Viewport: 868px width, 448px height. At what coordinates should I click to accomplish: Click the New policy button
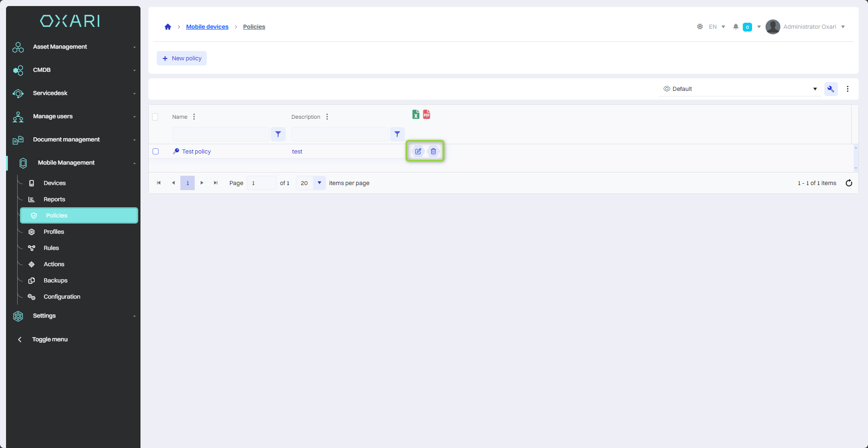182,58
